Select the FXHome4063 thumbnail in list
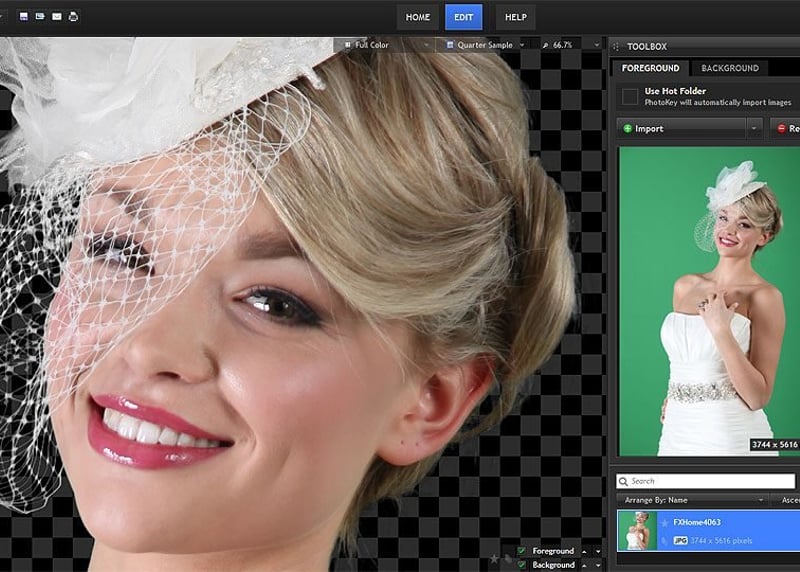Screen dimensions: 800x572 point(636,530)
